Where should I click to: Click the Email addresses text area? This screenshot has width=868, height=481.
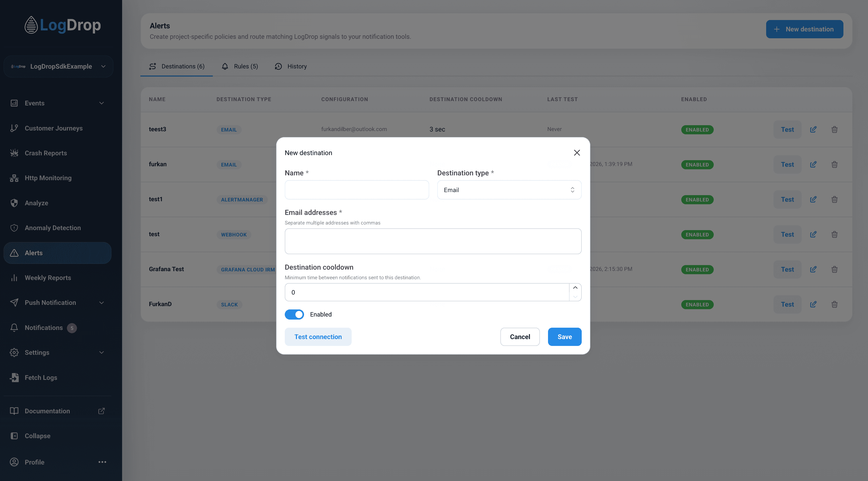click(x=433, y=241)
